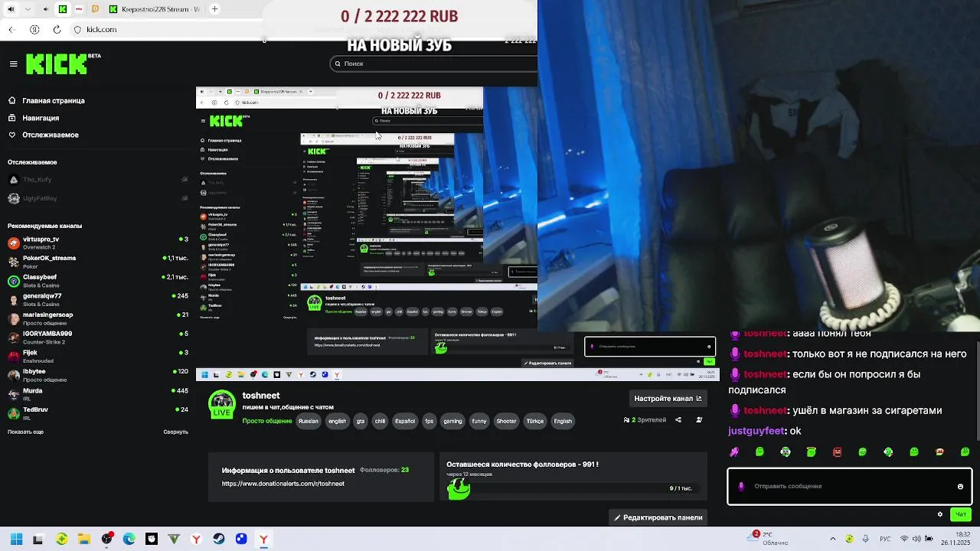Viewport: 980px width, 551px height.
Task: Open the Kick hamburger menu
Action: click(13, 64)
